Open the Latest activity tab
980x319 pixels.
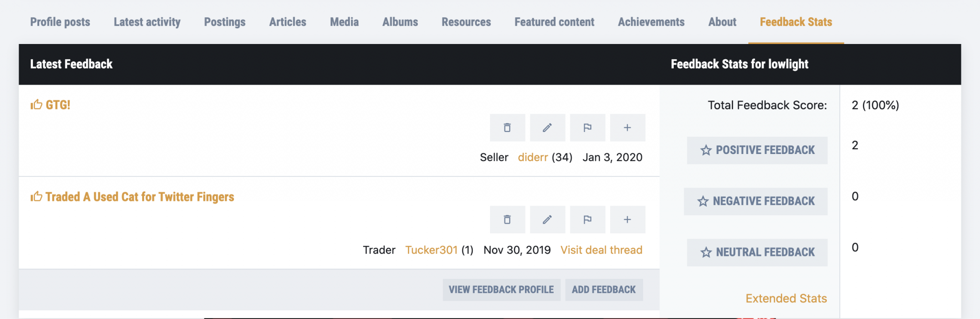[x=147, y=22]
